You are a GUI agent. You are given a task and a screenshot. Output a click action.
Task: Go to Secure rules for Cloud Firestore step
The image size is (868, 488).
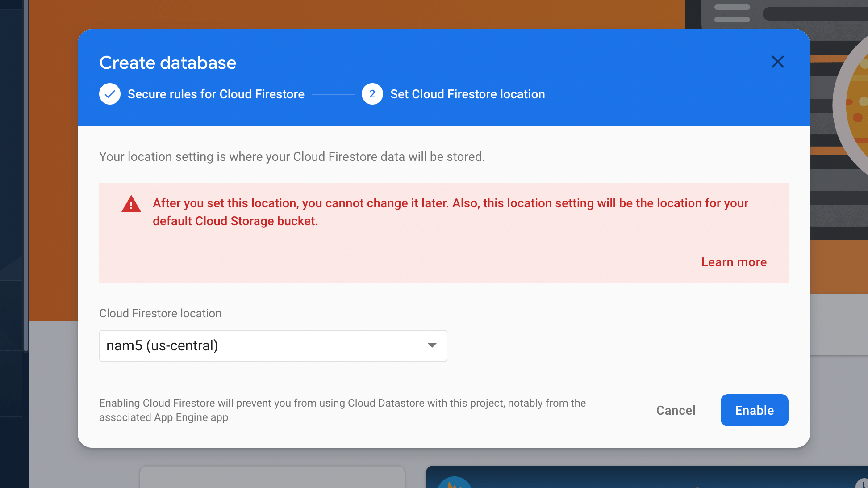(216, 94)
